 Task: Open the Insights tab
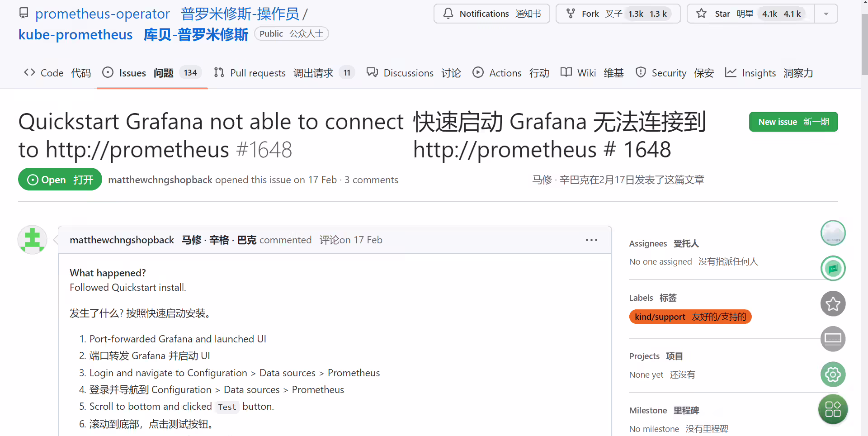pos(769,73)
